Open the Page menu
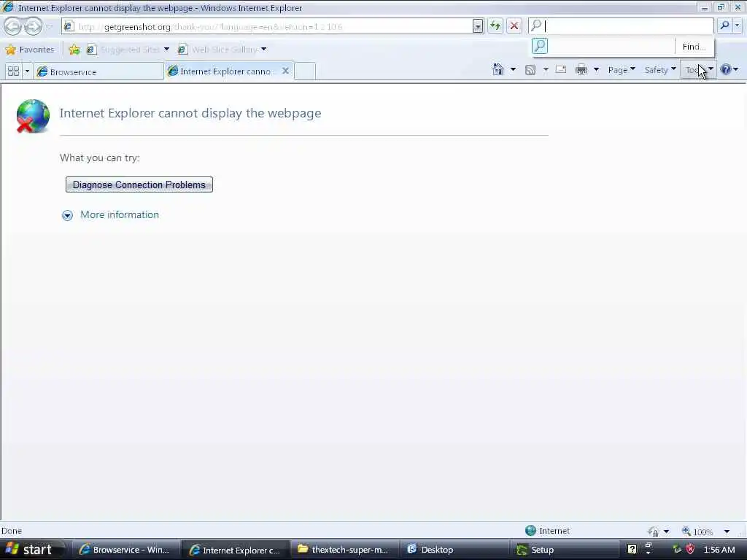Viewport: 747px width, 560px height. [622, 70]
